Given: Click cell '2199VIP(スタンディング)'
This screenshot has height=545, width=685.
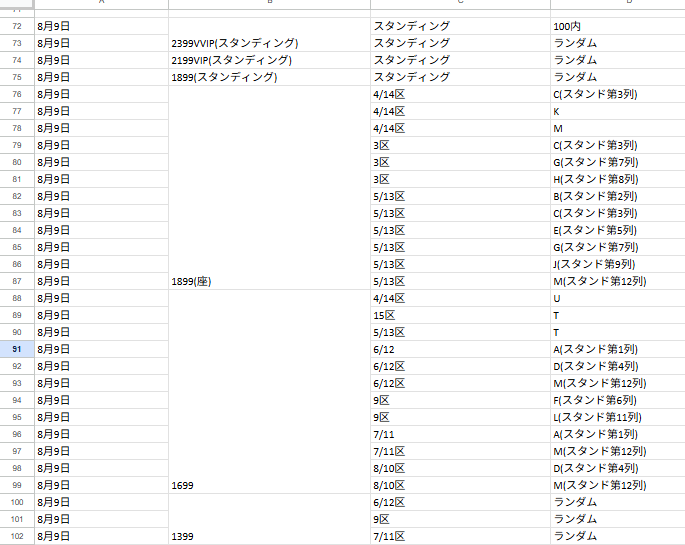Looking at the screenshot, I should tap(269, 60).
